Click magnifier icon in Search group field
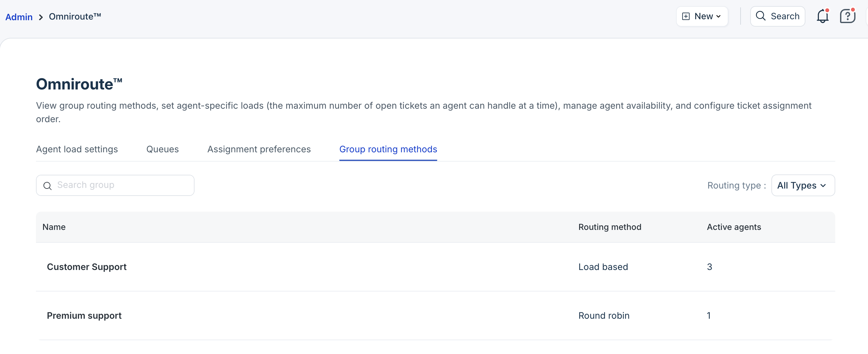 click(48, 186)
